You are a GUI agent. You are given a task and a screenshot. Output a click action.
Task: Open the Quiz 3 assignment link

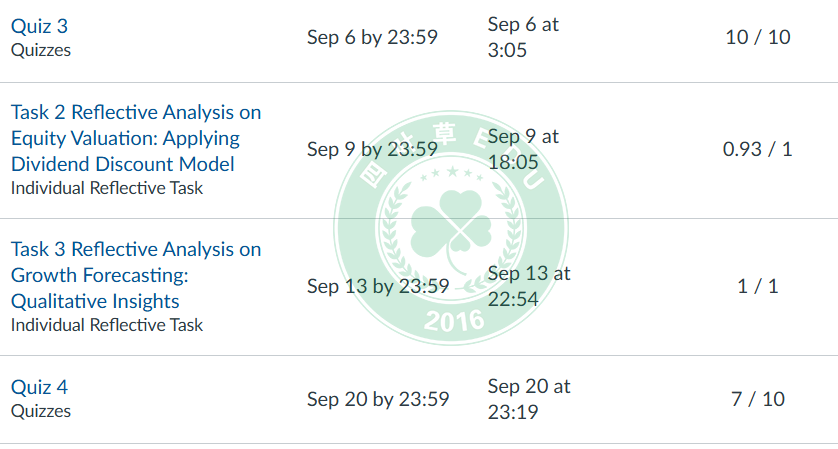(39, 26)
